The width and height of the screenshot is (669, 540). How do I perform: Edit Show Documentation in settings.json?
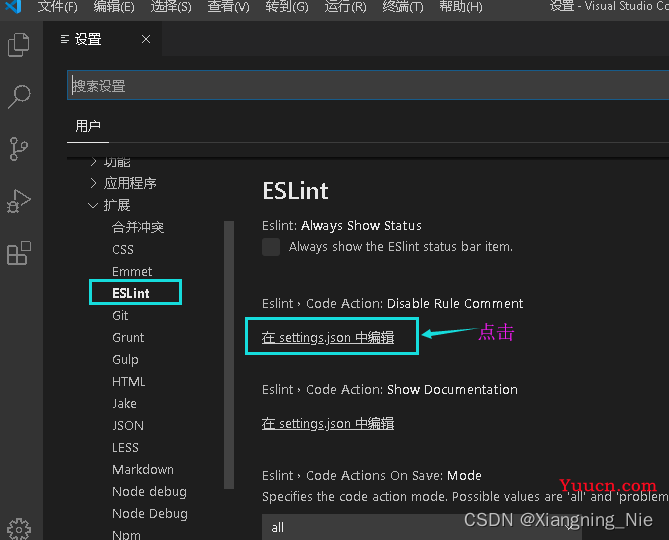point(328,424)
